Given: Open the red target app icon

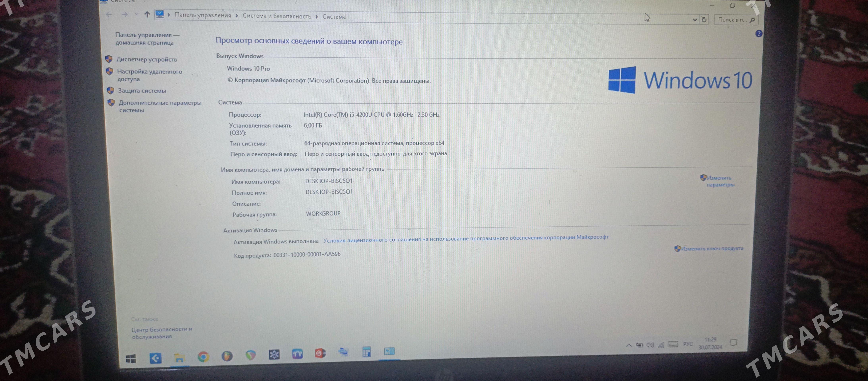Looking at the screenshot, I should (320, 353).
